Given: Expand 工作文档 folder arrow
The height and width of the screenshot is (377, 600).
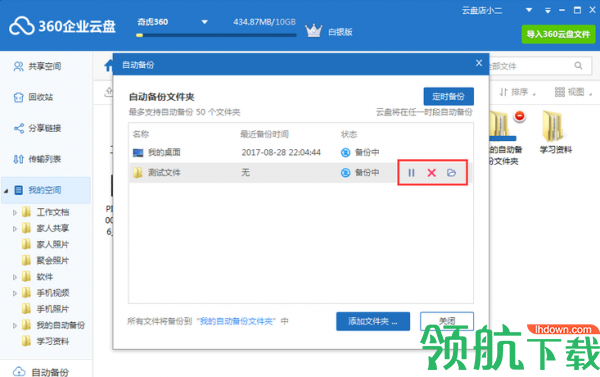Looking at the screenshot, I should click(15, 212).
